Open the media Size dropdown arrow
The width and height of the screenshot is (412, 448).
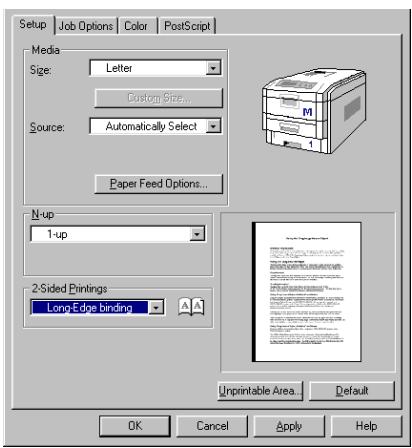[213, 68]
